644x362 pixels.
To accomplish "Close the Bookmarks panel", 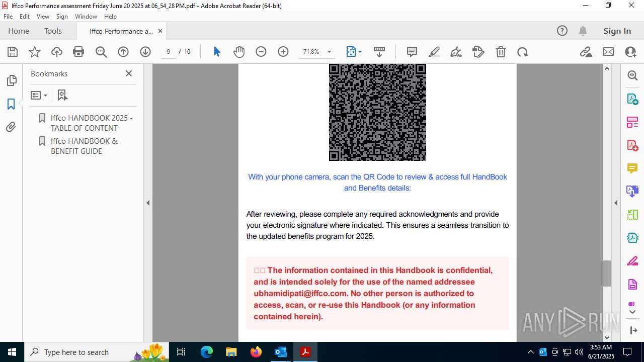I will click(x=129, y=73).
